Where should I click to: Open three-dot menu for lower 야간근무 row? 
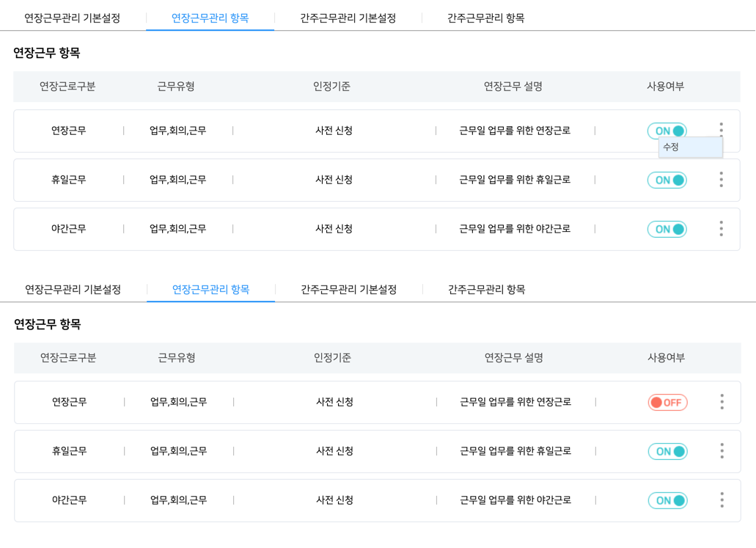point(722,500)
